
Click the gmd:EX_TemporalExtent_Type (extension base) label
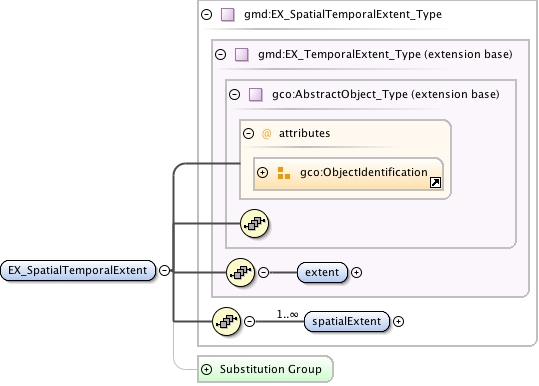click(x=385, y=54)
